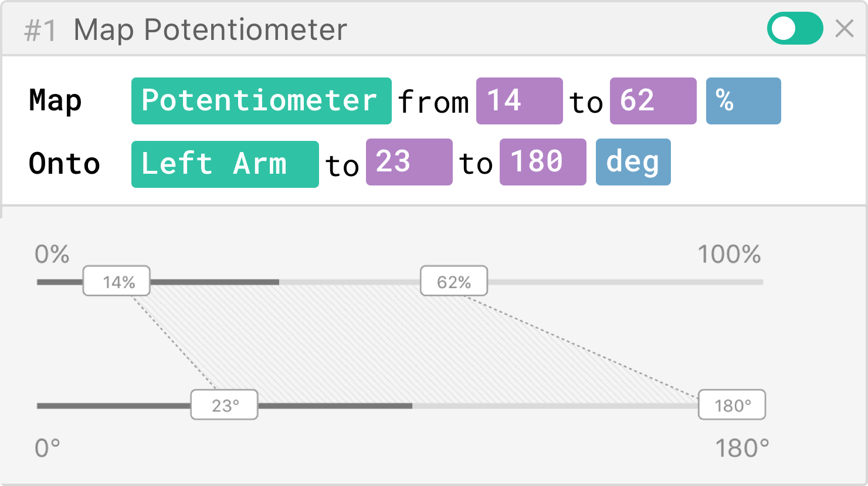Click the Map Potentiometer title text

point(210,29)
